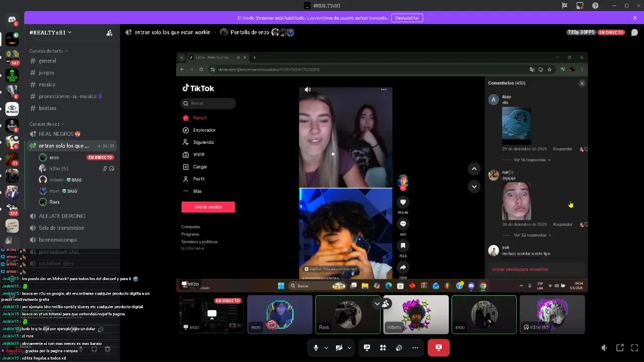The height and width of the screenshot is (362, 644).
Task: Select user Raxs in the voice list
Action: click(76, 202)
